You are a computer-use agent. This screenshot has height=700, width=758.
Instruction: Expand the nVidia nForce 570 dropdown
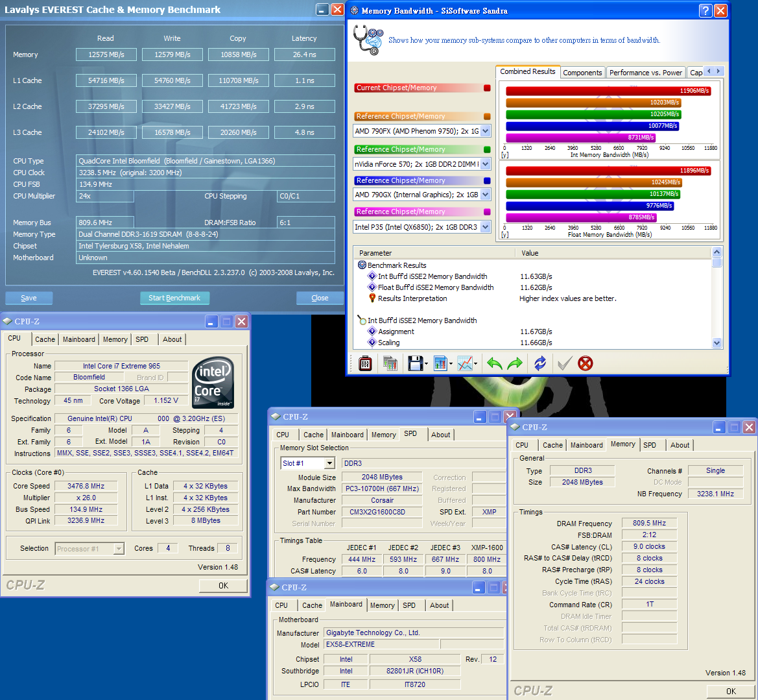pyautogui.click(x=485, y=164)
